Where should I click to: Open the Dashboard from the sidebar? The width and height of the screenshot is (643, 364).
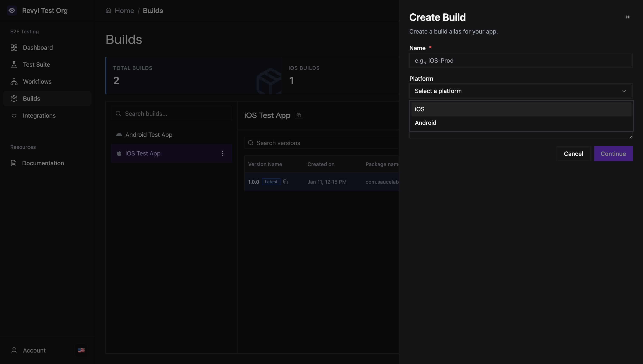pyautogui.click(x=38, y=48)
